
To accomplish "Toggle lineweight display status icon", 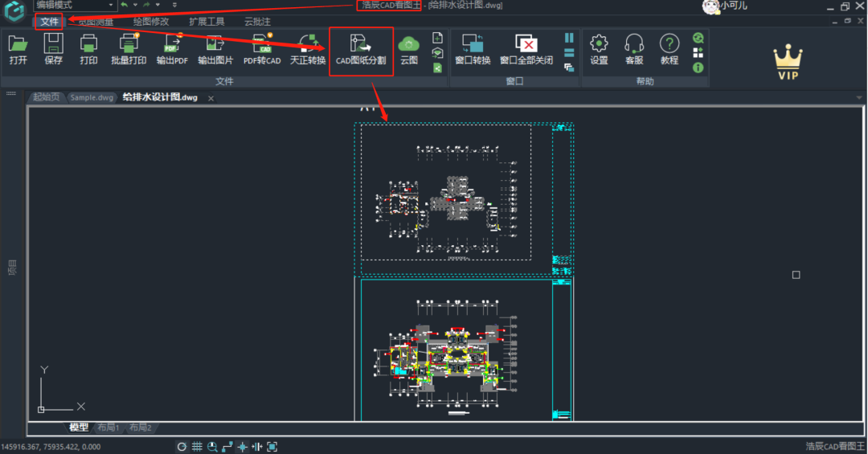I will click(x=257, y=447).
